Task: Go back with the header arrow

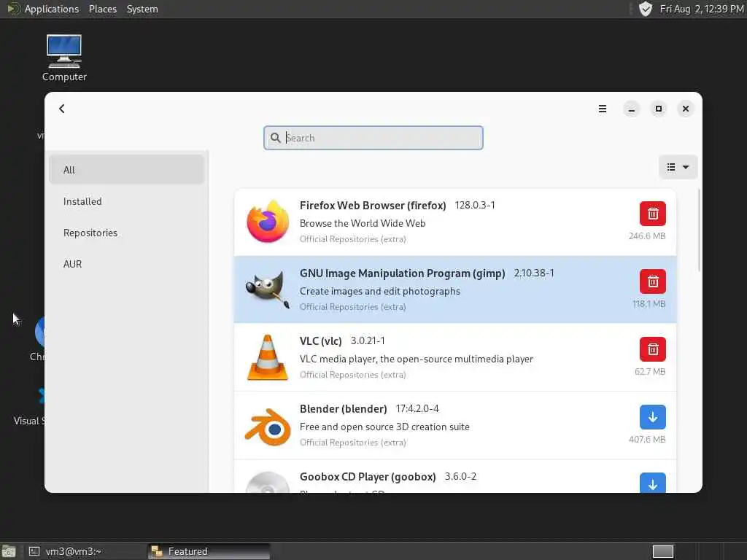Action: coord(62,109)
